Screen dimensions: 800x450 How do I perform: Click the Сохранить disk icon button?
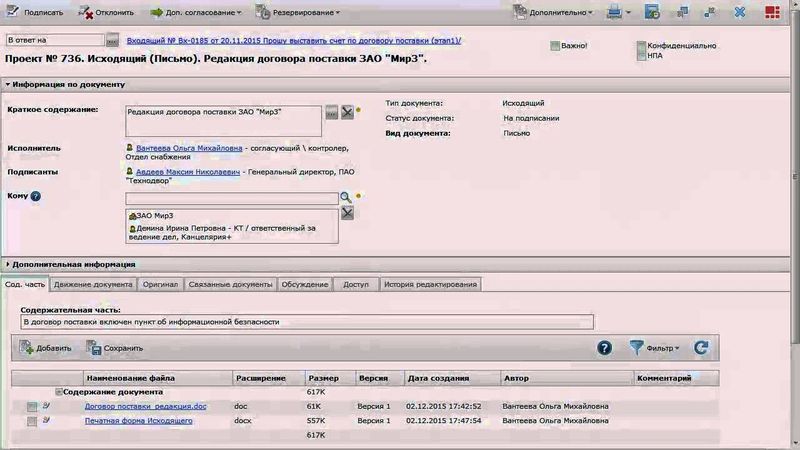coord(115,348)
